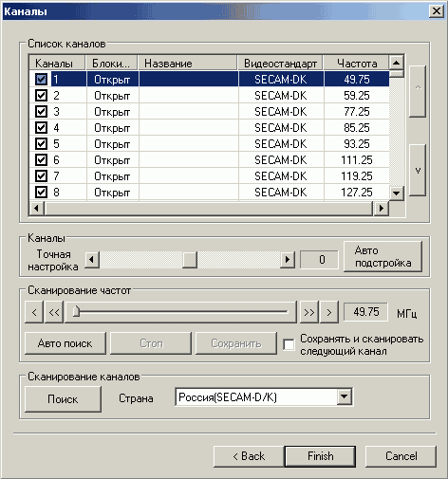The image size is (448, 479).
Task: Click channel list scrollbar down arrow
Action: pyautogui.click(x=396, y=193)
